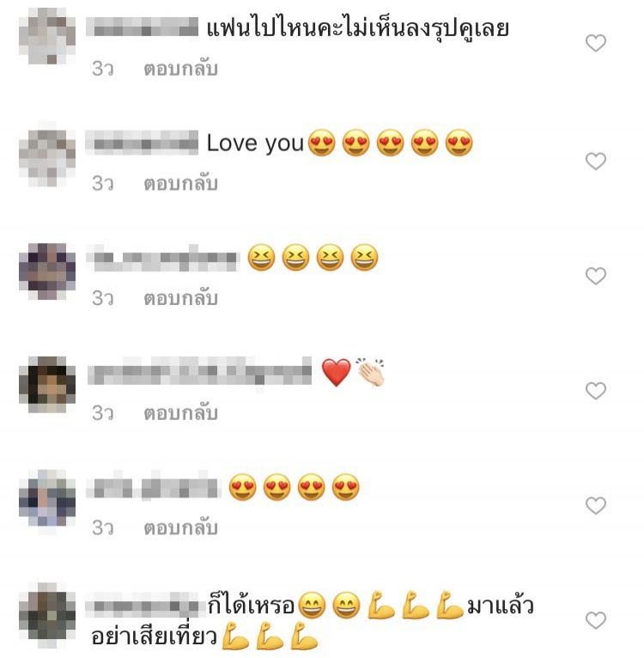This screenshot has width=644, height=658.
Task: Like the four laughing emoji comment
Action: click(x=596, y=276)
